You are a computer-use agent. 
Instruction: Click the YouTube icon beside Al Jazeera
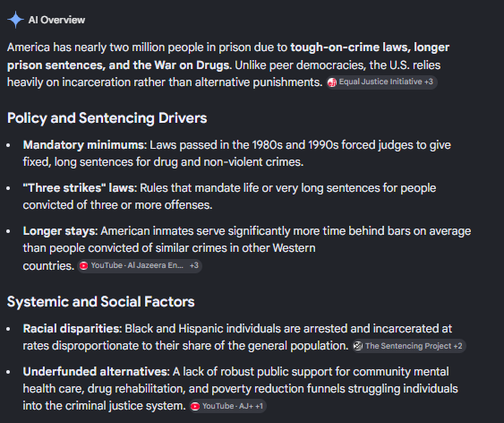pos(83,265)
